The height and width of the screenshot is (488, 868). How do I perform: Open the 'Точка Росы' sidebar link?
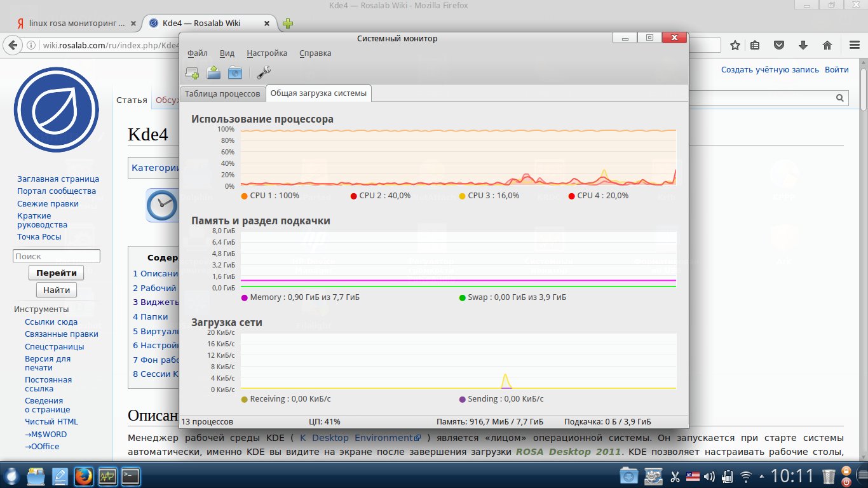pyautogui.click(x=39, y=237)
